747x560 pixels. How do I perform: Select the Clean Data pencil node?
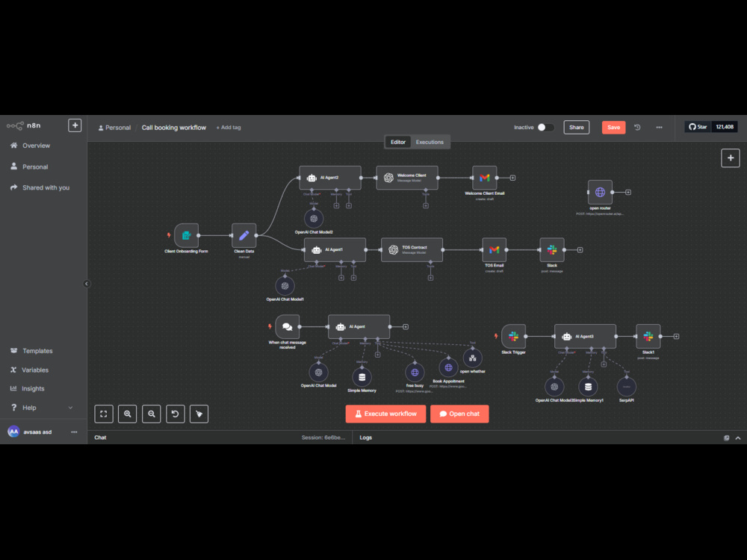[x=244, y=235]
